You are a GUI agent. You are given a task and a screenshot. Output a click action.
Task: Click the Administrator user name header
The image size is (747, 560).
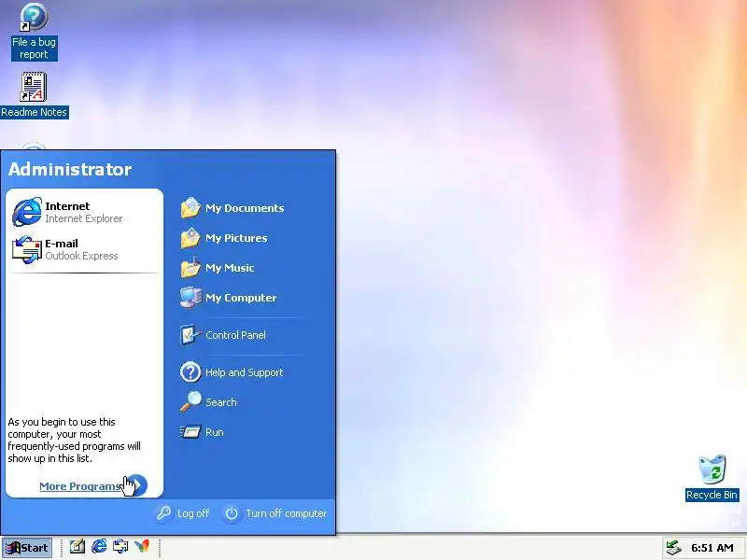coord(70,170)
